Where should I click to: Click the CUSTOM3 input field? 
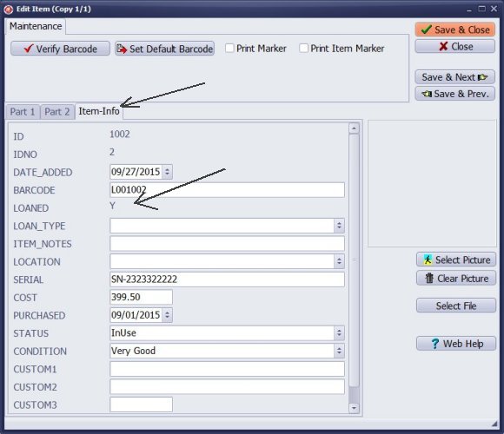141,404
